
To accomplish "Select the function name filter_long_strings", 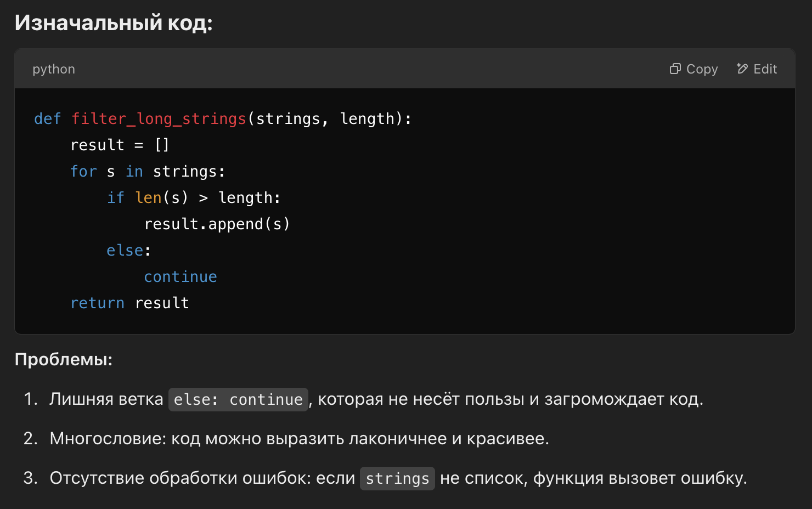I will (x=159, y=118).
